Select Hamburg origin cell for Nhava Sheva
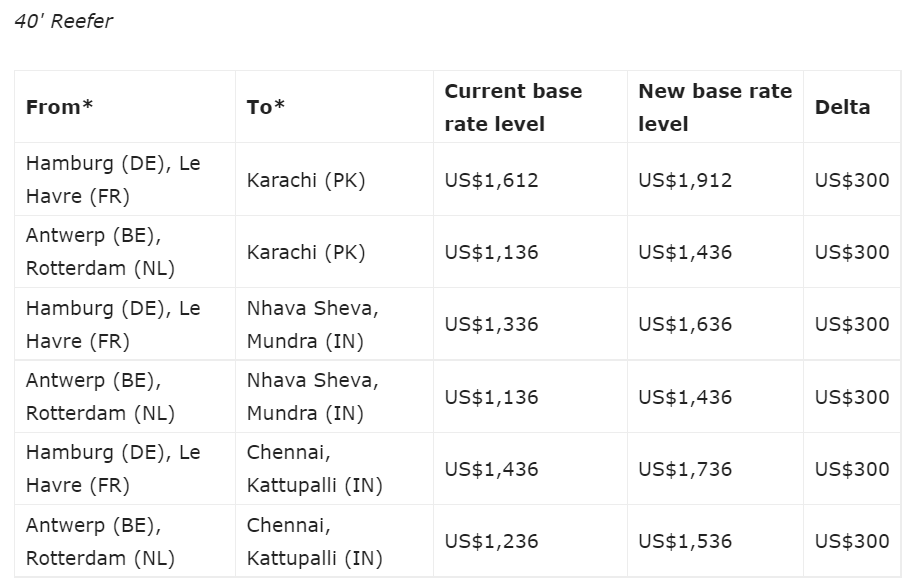 click(113, 324)
